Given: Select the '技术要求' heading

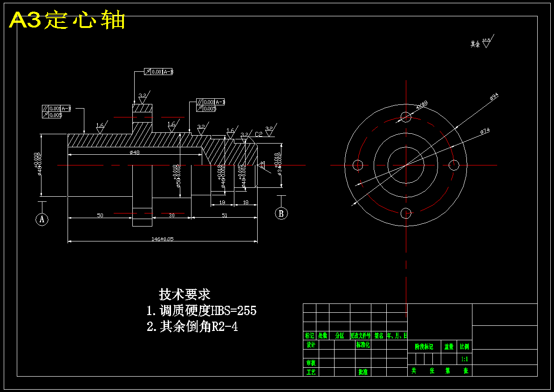Looking at the screenshot, I should click(185, 294).
